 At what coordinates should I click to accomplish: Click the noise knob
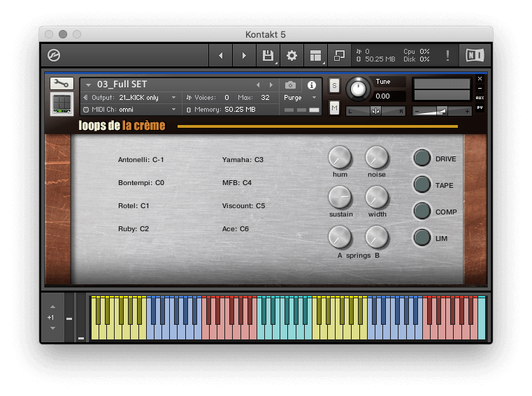click(377, 157)
